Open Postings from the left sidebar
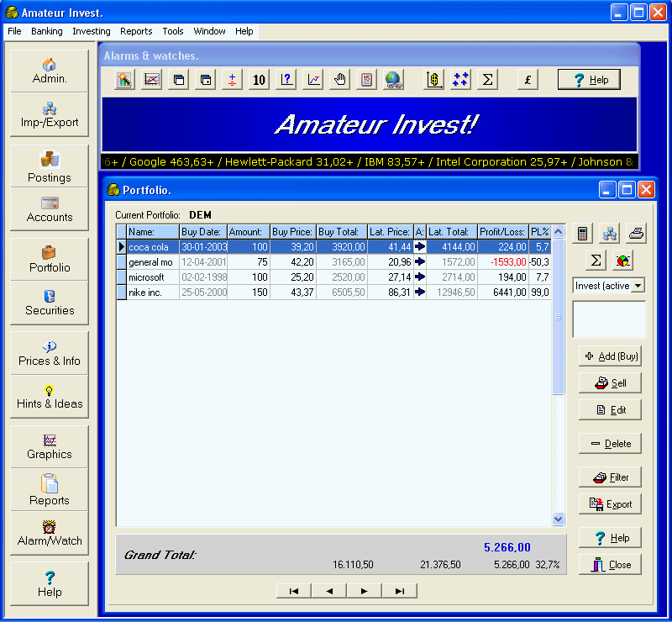This screenshot has width=672, height=622. click(49, 165)
